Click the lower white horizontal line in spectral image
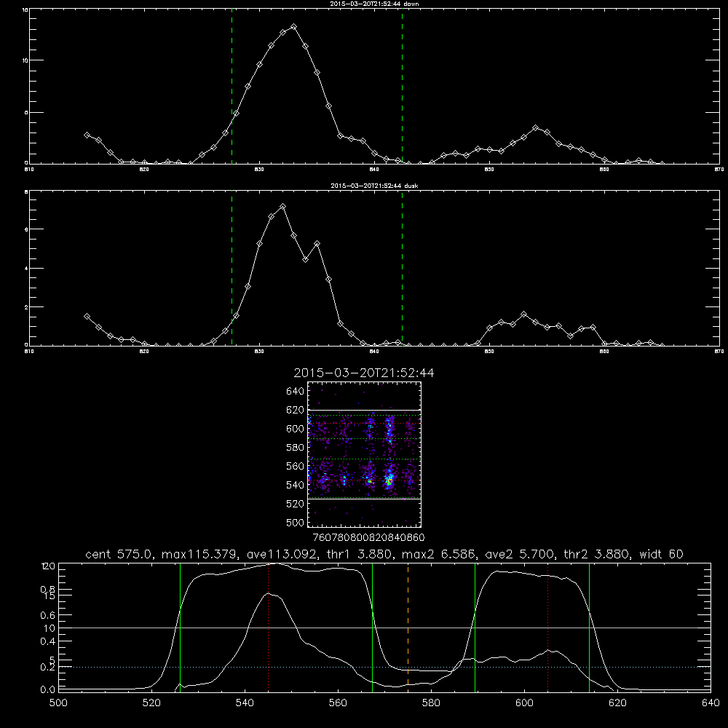Viewport: 728px width, 728px height. [364, 499]
